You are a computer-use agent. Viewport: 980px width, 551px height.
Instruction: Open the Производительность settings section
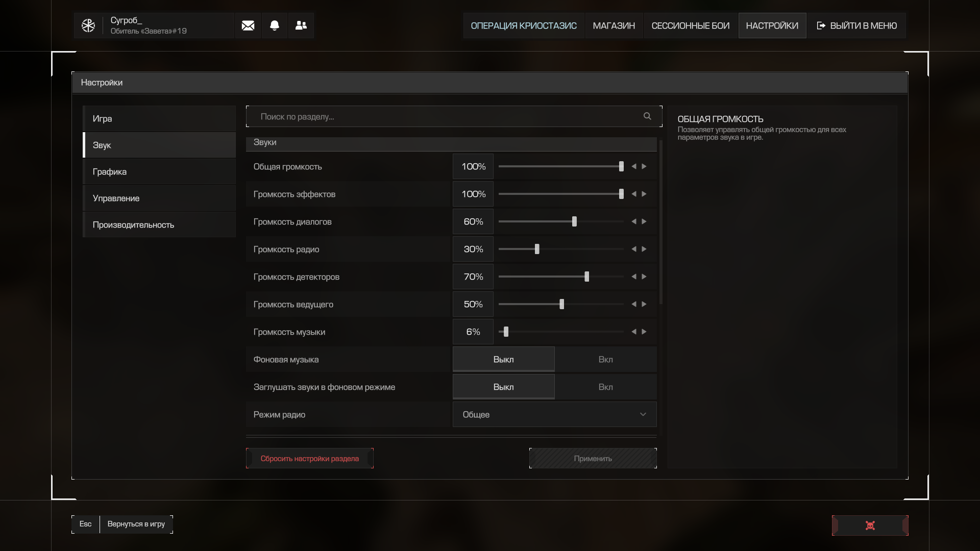pos(159,224)
